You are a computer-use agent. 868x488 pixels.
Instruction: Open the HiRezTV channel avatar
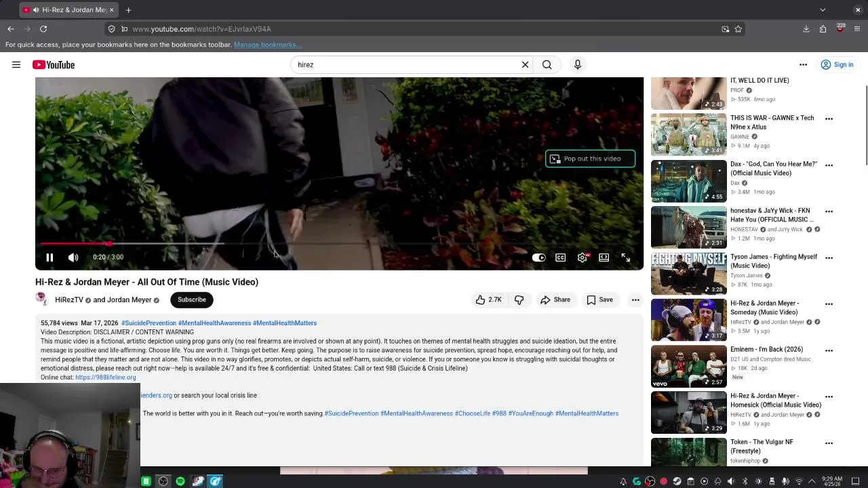pos(42,300)
